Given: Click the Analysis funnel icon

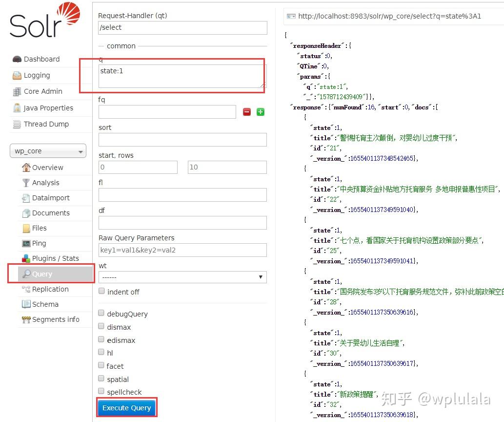Looking at the screenshot, I should pyautogui.click(x=26, y=183).
